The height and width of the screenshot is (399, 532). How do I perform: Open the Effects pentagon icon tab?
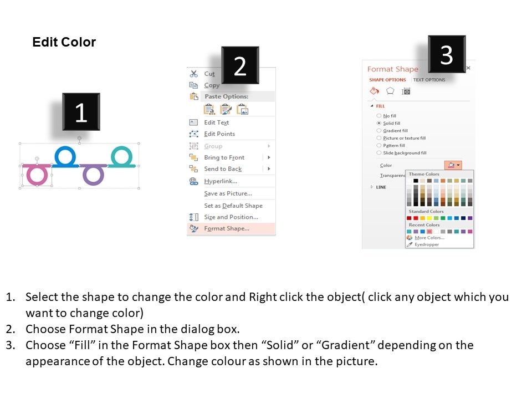click(390, 91)
